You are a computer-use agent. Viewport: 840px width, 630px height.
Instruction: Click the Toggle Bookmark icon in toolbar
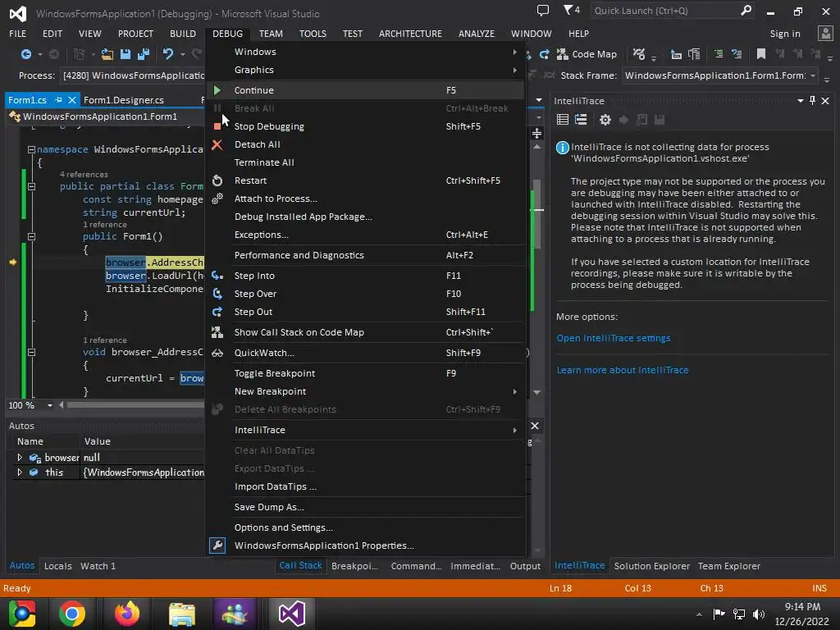760,54
